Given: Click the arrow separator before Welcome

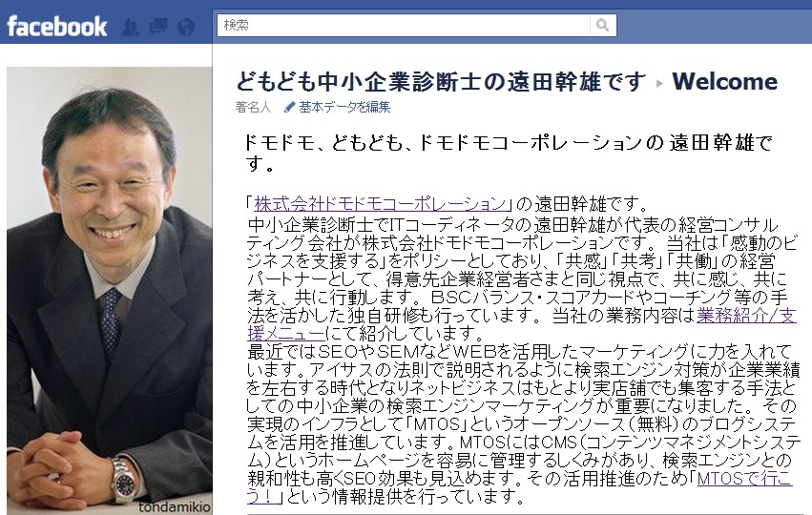Looking at the screenshot, I should coord(659,83).
